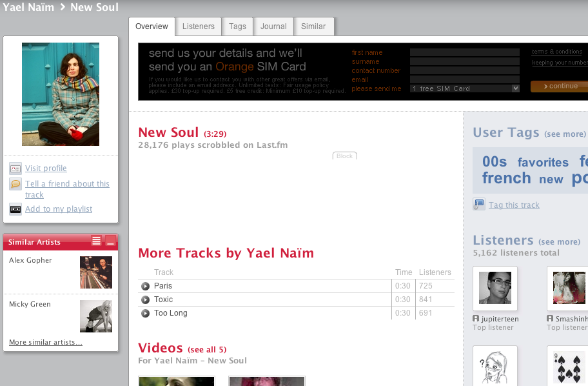Open jupiterteen listener avatar
The image size is (588, 386).
pos(495,289)
